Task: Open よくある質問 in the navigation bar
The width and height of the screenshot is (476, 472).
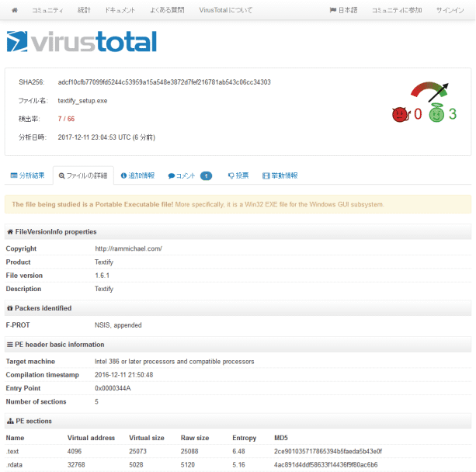Action: 167,10
